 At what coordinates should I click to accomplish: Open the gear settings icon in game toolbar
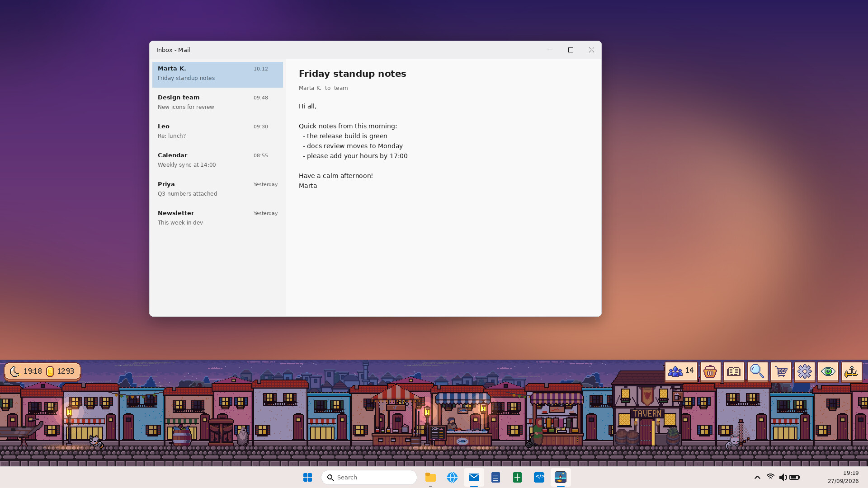click(x=804, y=371)
